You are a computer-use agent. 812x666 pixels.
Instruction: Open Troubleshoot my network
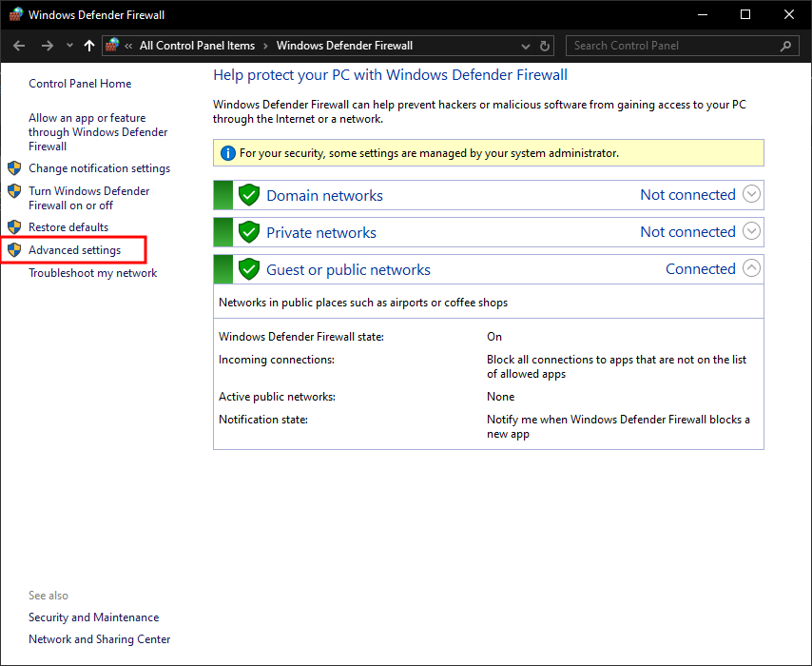tap(92, 273)
